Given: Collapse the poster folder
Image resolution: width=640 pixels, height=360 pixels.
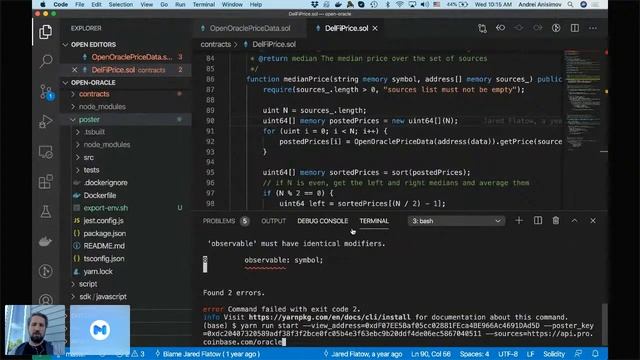Looking at the screenshot, I should click(x=89, y=120).
